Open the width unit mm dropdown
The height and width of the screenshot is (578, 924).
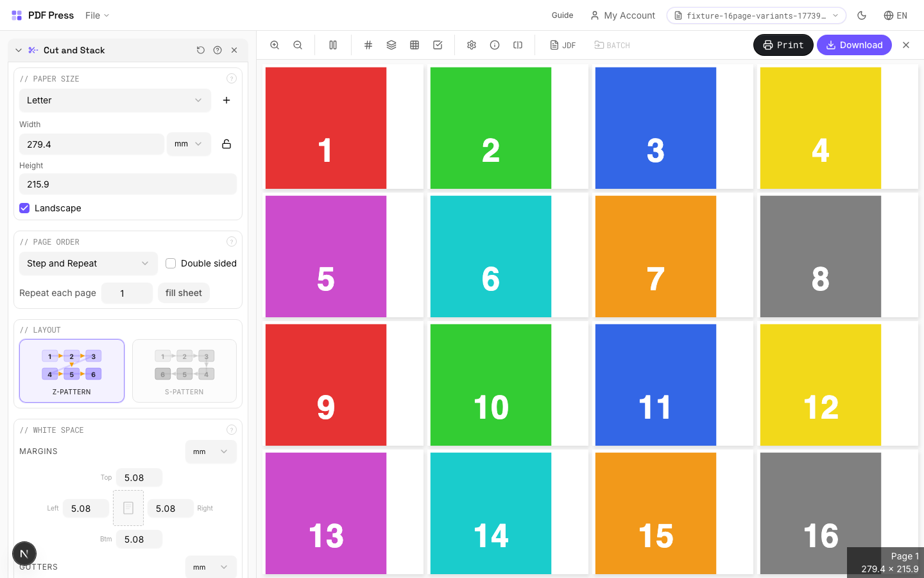coord(188,144)
